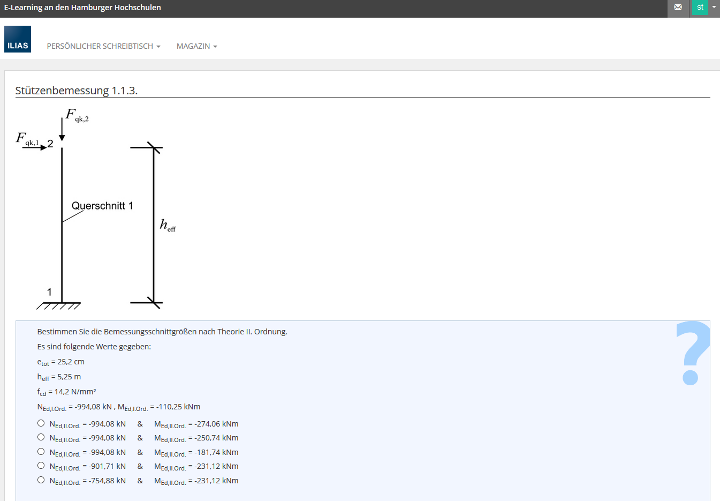Image resolution: width=720 pixels, height=501 pixels.
Task: Select the option with N = -754,88 kN
Action: (40, 479)
